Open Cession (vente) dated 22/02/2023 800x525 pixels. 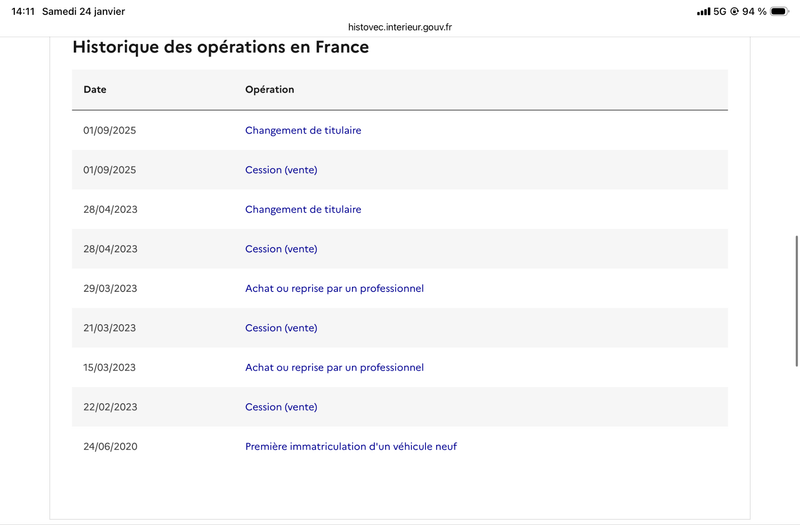point(281,407)
